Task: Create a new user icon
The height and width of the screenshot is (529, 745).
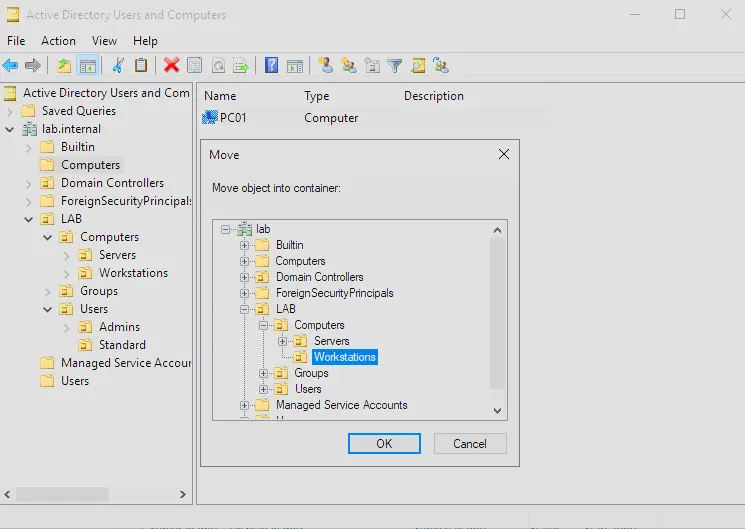Action: [x=325, y=65]
